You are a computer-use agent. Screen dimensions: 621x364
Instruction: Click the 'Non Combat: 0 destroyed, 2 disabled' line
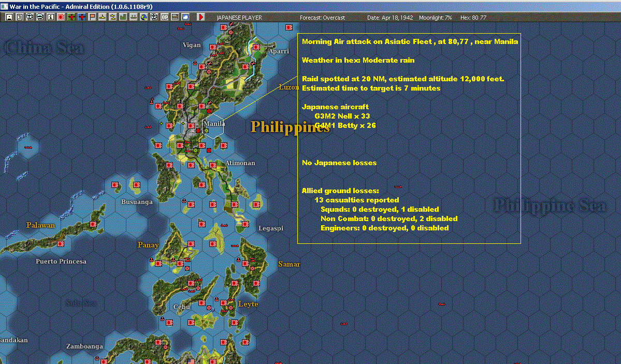coord(389,219)
